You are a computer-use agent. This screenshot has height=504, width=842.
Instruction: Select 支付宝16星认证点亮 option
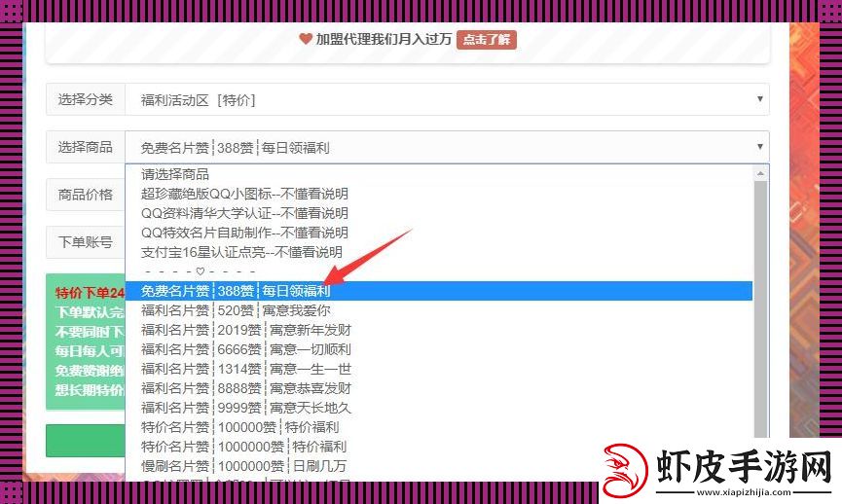tap(439, 252)
